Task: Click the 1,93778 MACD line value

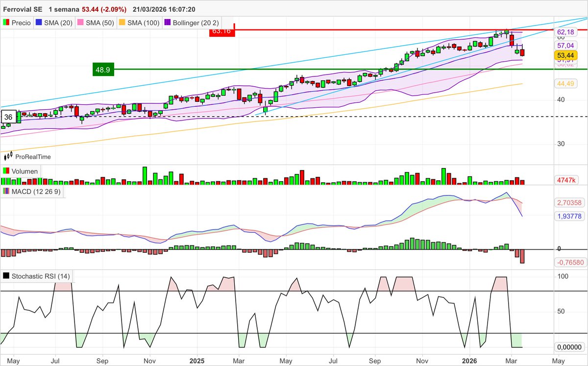Action: [569, 216]
